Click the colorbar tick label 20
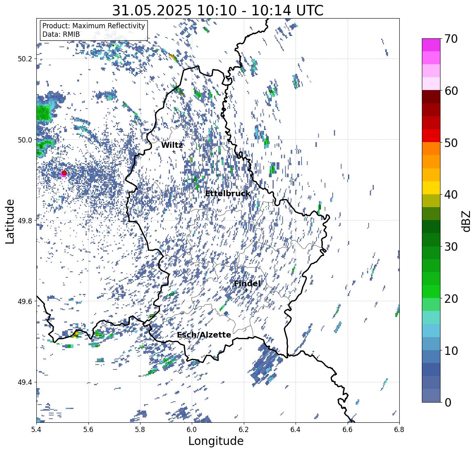 click(451, 299)
